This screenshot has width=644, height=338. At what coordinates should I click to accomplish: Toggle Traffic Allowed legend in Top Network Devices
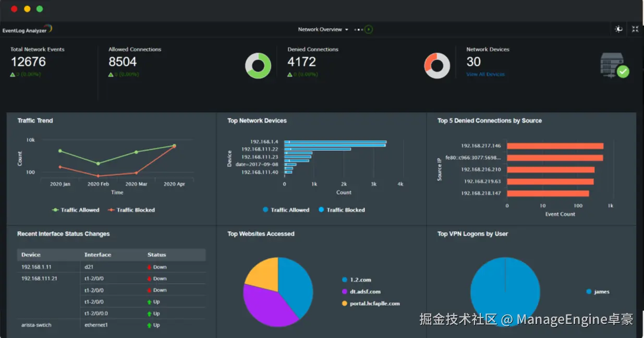[286, 210]
